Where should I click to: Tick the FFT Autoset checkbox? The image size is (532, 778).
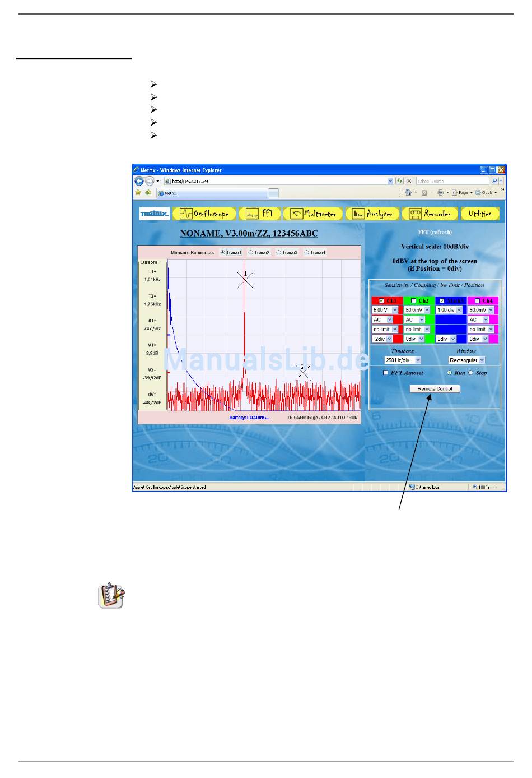tap(385, 373)
